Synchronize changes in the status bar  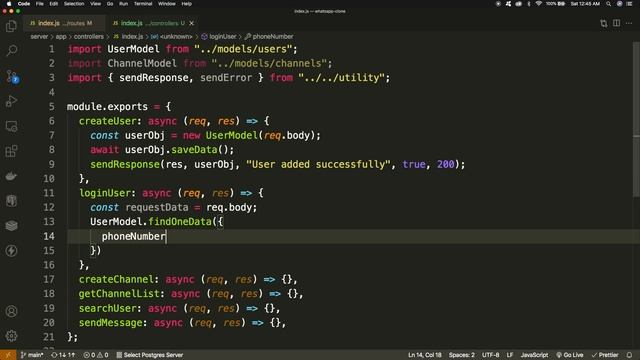63,355
